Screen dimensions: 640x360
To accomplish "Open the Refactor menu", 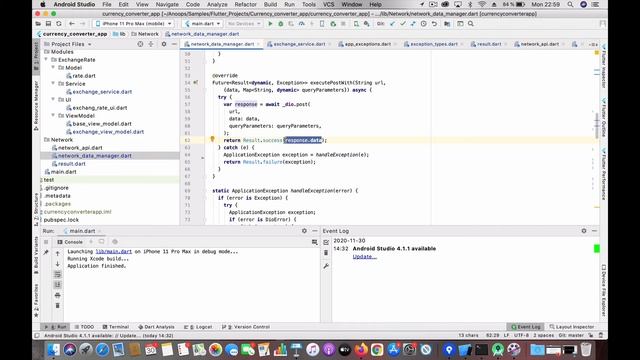I will tap(245, 4).
